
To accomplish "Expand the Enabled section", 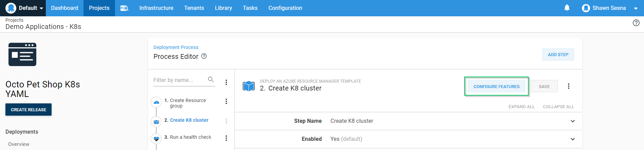I will pyautogui.click(x=572, y=139).
